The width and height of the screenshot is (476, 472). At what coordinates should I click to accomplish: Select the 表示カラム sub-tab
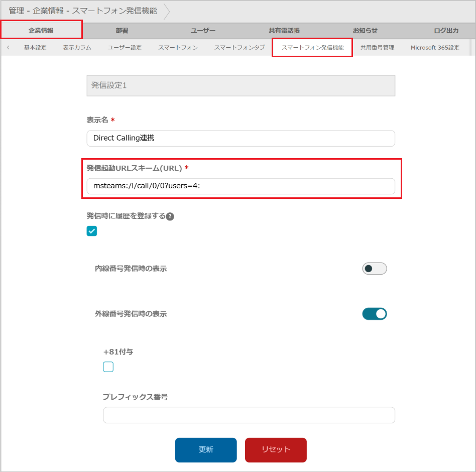tap(77, 47)
